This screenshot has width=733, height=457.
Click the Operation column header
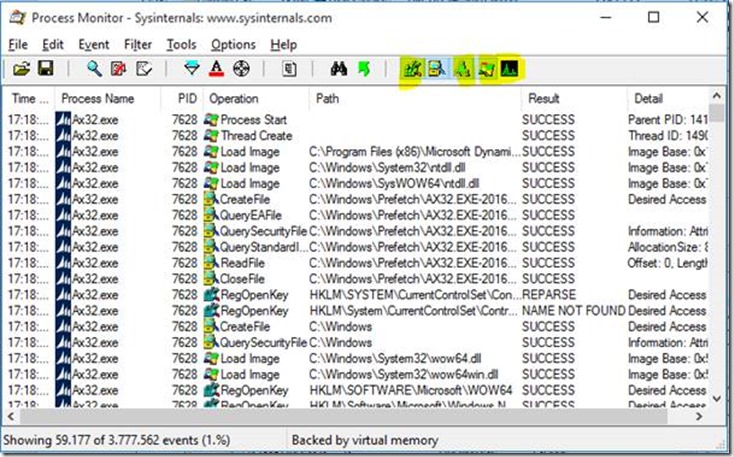(x=234, y=99)
